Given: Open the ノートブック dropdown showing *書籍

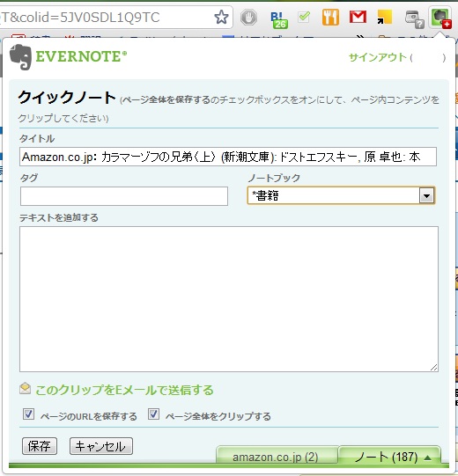Looking at the screenshot, I should coord(341,195).
